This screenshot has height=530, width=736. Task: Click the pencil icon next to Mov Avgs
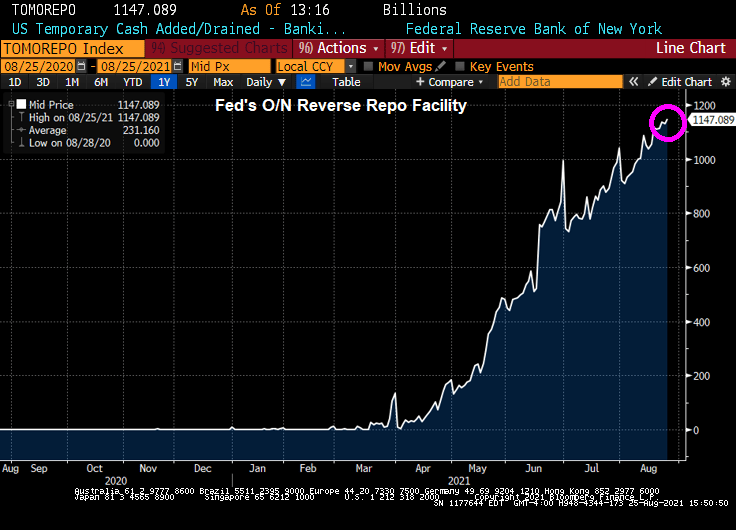point(439,66)
